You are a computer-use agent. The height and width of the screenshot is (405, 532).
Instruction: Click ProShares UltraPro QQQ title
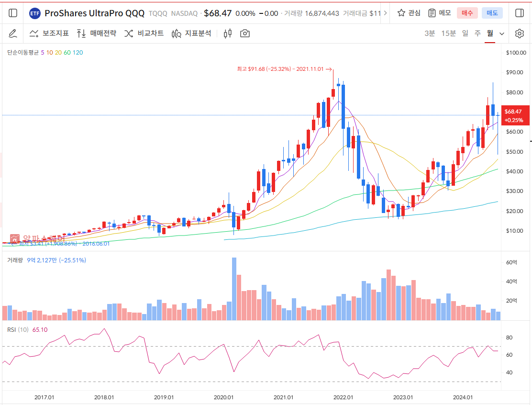tap(94, 13)
